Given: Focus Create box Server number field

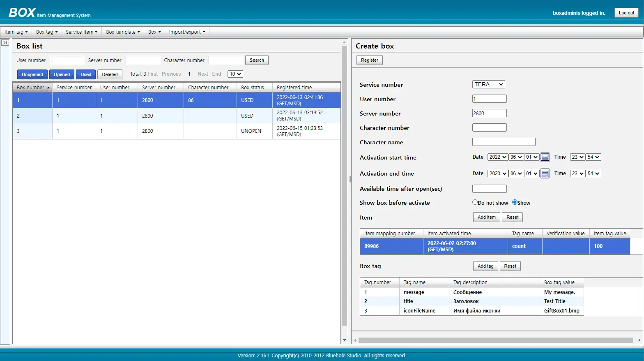Looking at the screenshot, I should coord(490,113).
